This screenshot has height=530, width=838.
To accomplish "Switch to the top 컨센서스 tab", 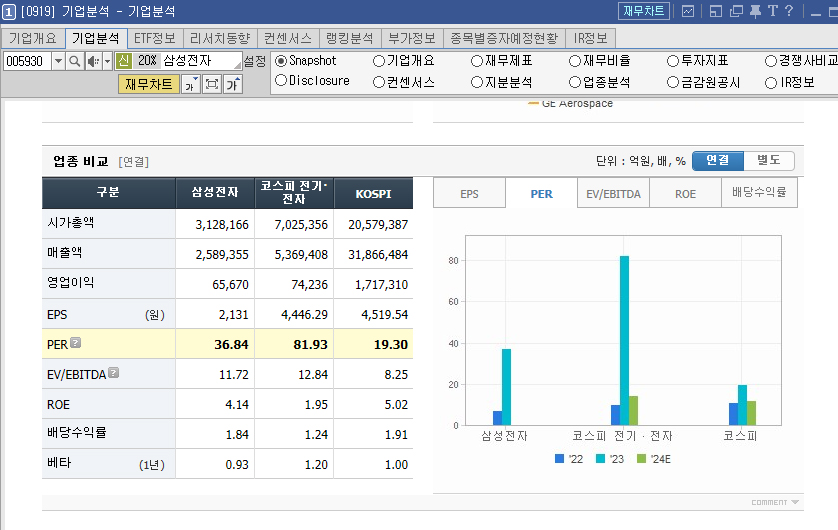I will [288, 38].
